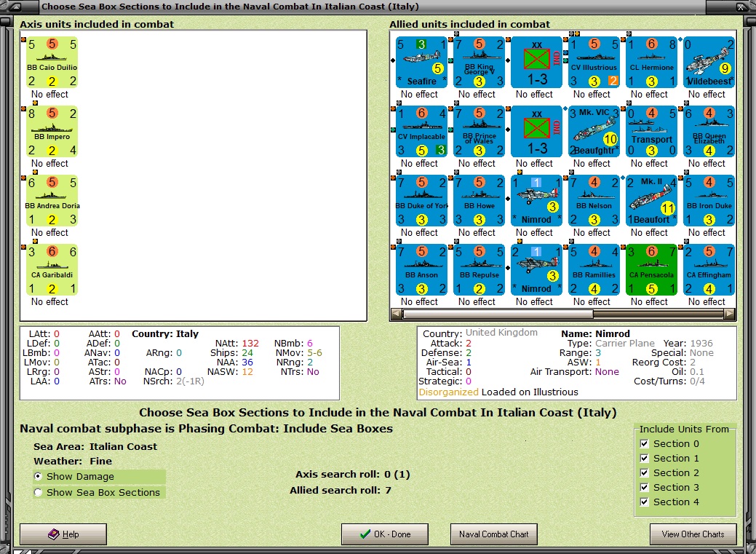
Task: Select the BB King George V counter
Action: point(479,63)
